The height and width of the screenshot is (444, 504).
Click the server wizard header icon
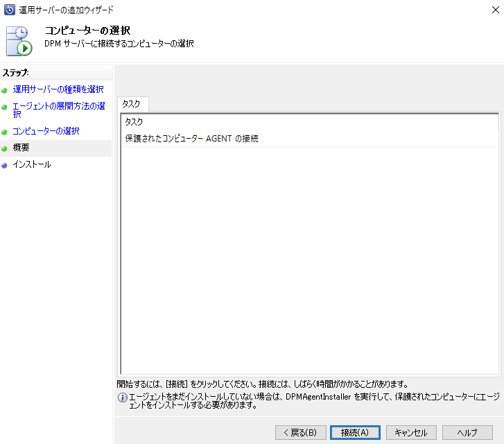(x=19, y=41)
